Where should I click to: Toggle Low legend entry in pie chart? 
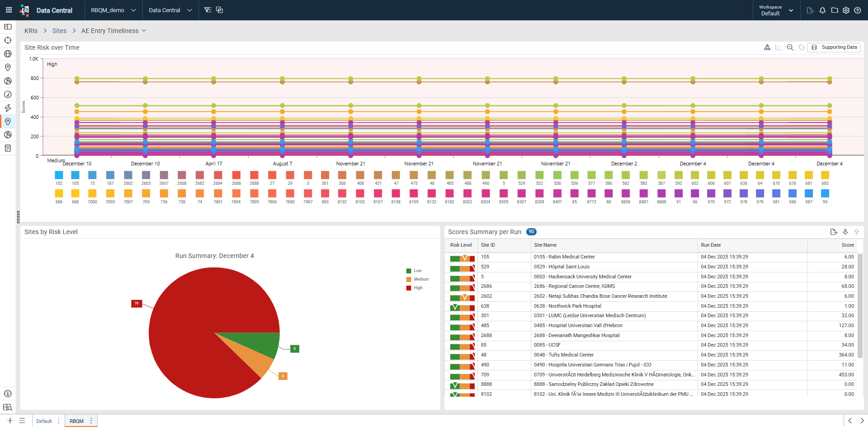point(414,271)
